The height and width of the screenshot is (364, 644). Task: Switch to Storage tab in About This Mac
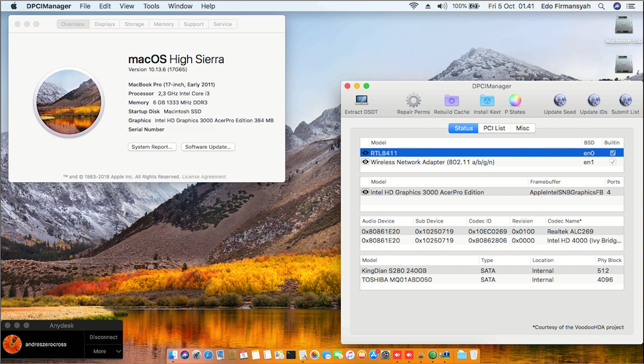(134, 24)
